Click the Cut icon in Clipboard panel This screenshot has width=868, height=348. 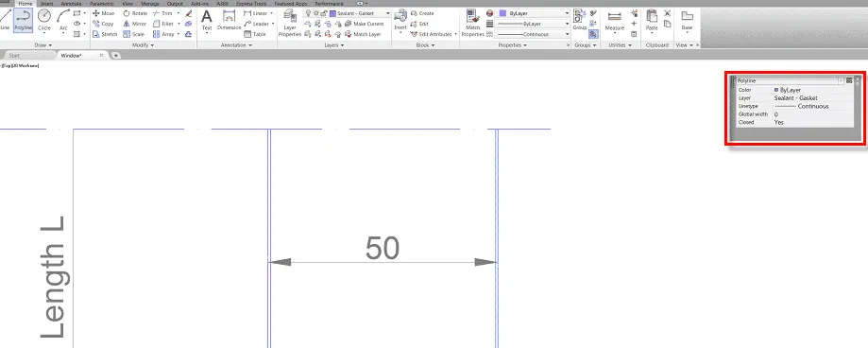coord(667,13)
